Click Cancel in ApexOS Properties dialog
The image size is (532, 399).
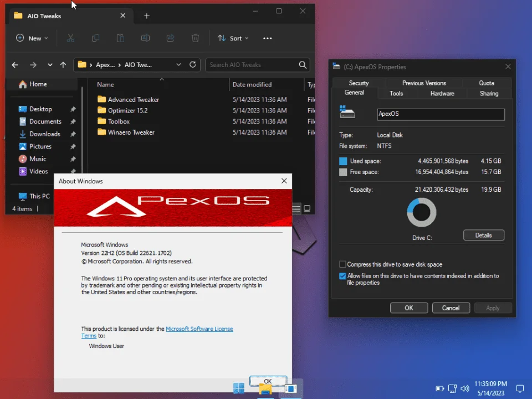(x=451, y=308)
